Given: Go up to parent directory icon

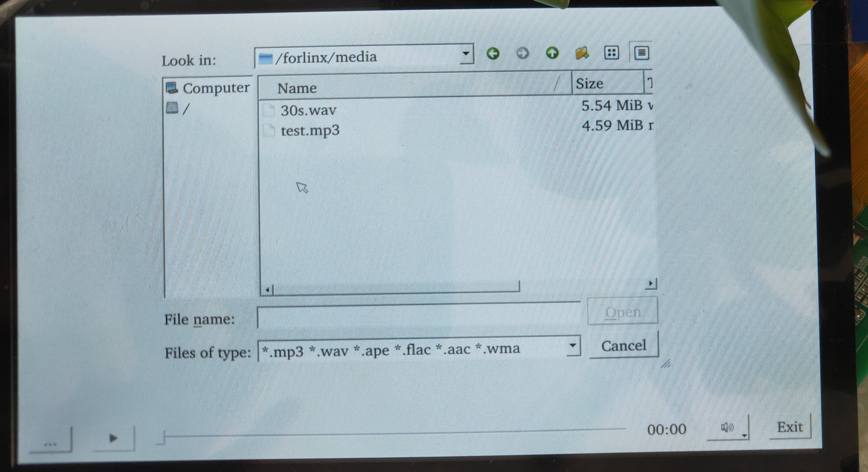Looking at the screenshot, I should pyautogui.click(x=552, y=53).
